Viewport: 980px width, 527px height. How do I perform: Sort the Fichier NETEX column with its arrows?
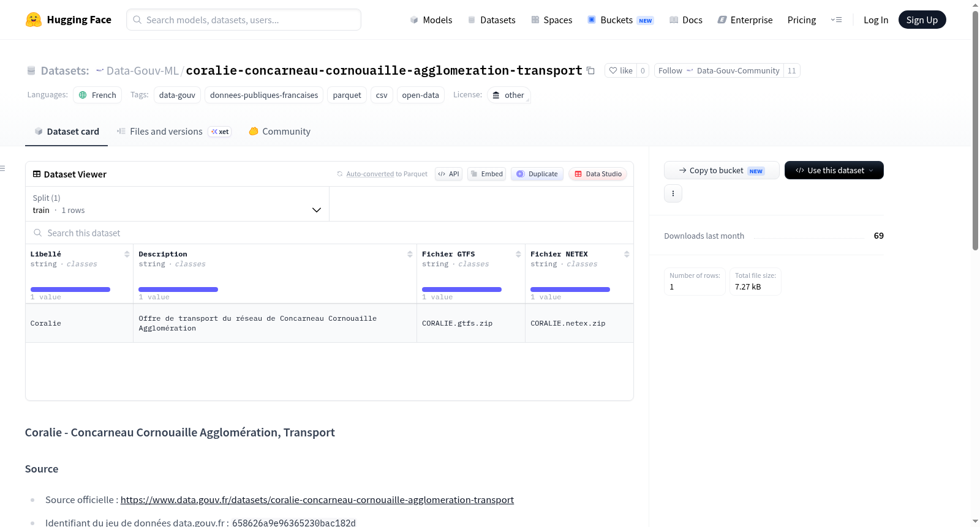click(x=627, y=254)
